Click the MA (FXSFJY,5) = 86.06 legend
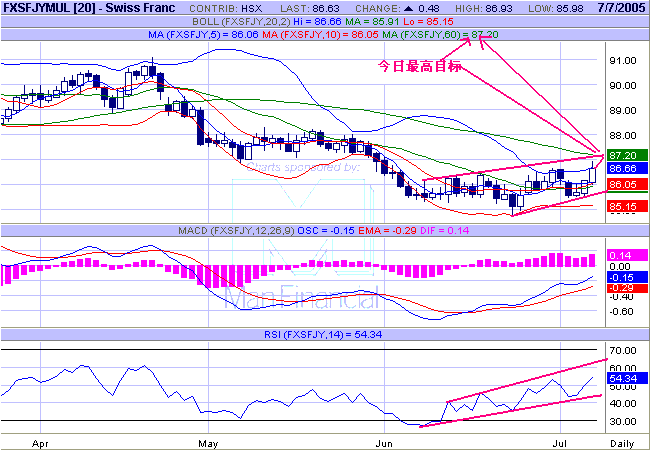This screenshot has width=650, height=450. click(x=203, y=35)
